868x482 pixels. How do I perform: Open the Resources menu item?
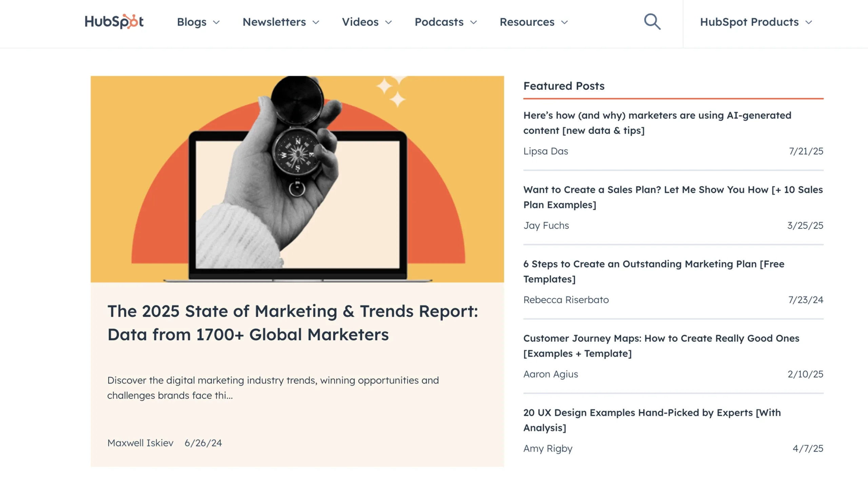[527, 22]
